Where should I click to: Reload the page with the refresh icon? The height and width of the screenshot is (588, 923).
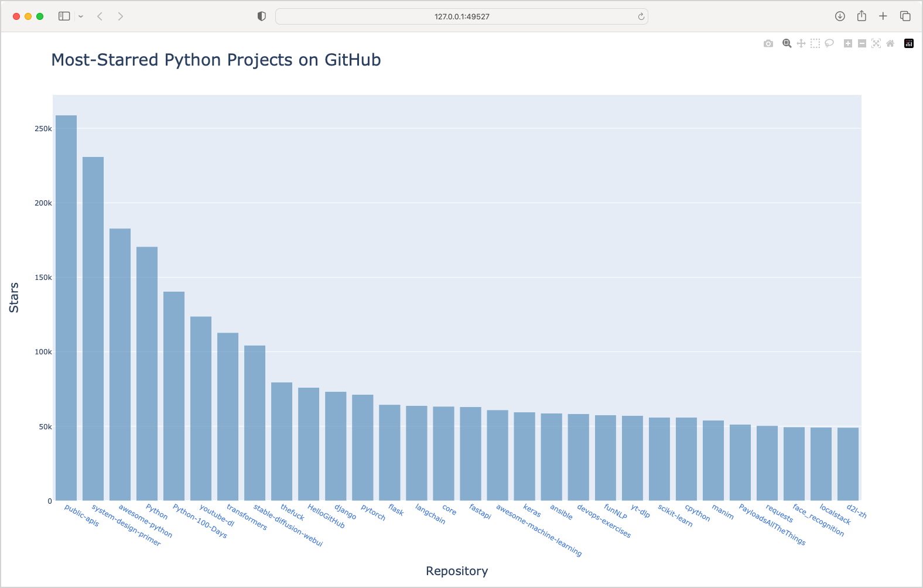click(641, 16)
